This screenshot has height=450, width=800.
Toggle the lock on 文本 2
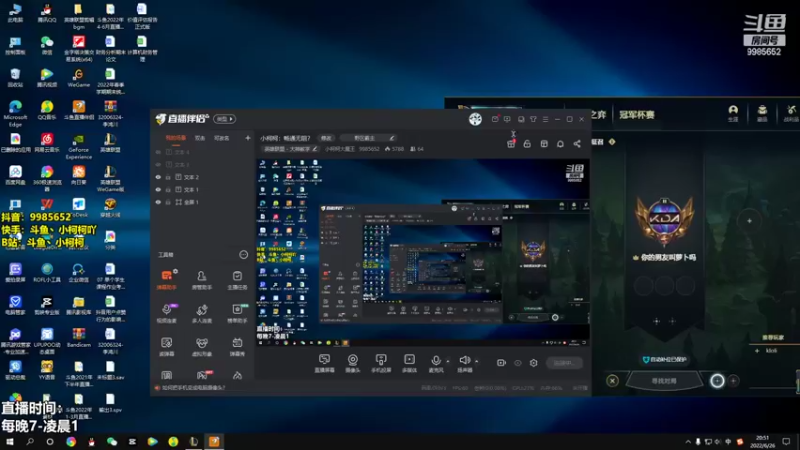tap(168, 177)
